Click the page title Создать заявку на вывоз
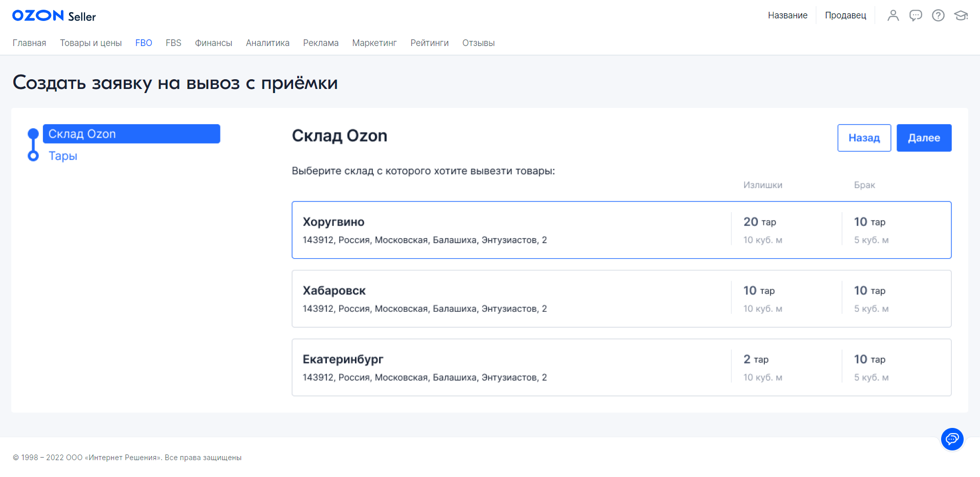This screenshot has width=980, height=477. click(175, 83)
